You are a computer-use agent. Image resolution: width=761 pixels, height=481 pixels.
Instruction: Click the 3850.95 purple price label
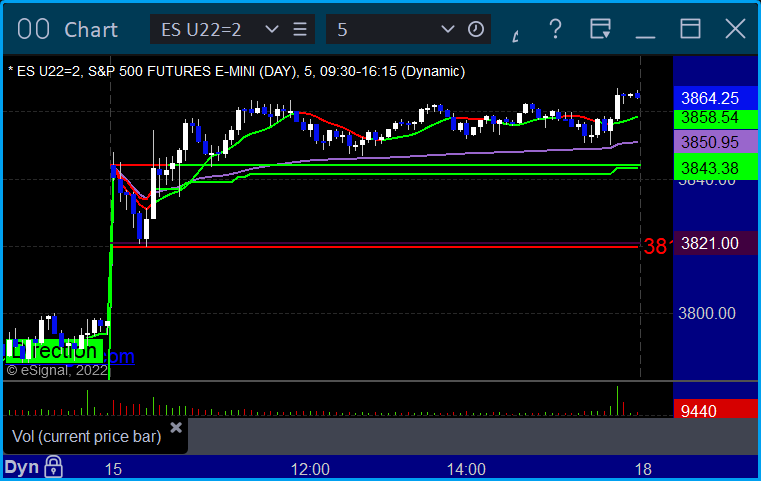click(715, 142)
